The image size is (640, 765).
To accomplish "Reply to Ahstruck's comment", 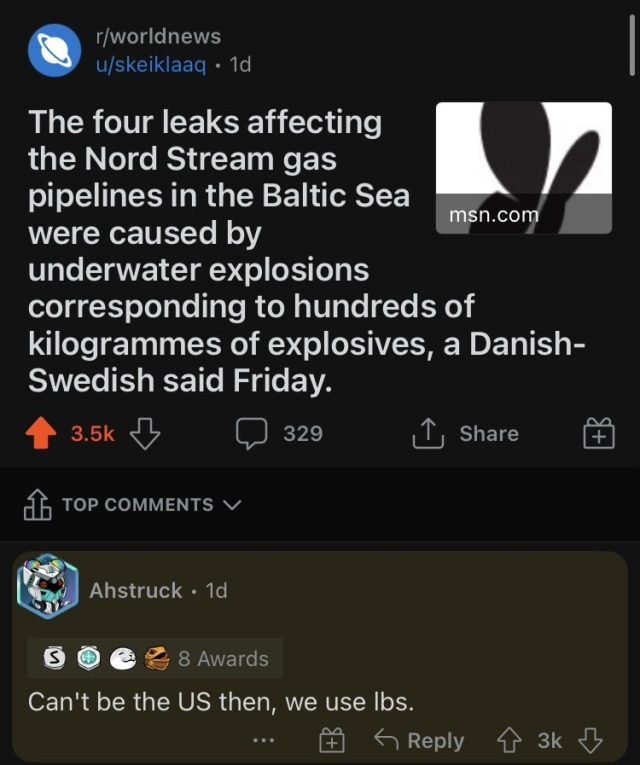I will tap(418, 741).
